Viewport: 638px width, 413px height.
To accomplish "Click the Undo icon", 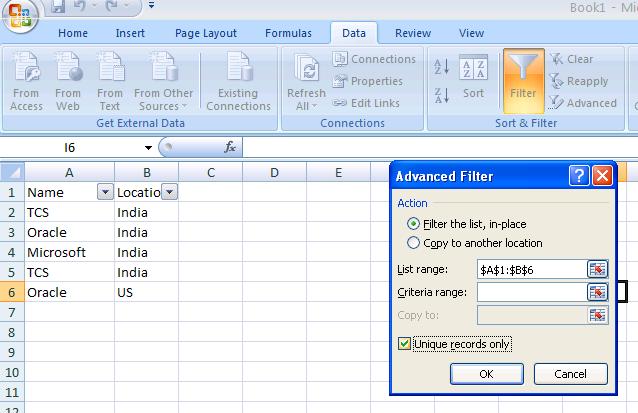I will [80, 6].
